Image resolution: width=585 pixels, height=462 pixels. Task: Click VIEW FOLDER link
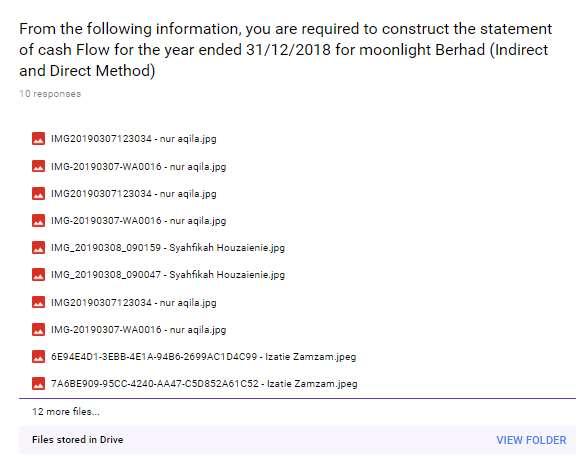pos(531,440)
